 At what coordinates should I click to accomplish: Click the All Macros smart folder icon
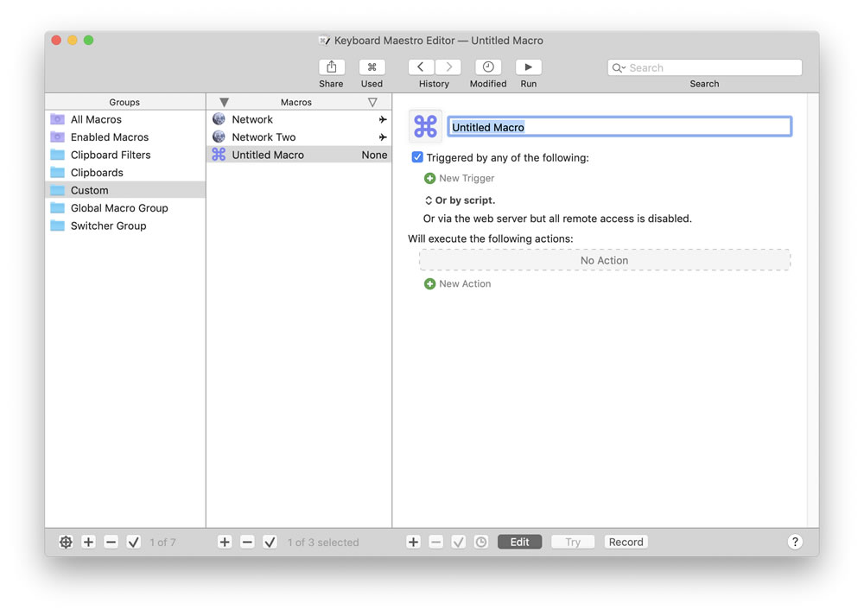[57, 119]
